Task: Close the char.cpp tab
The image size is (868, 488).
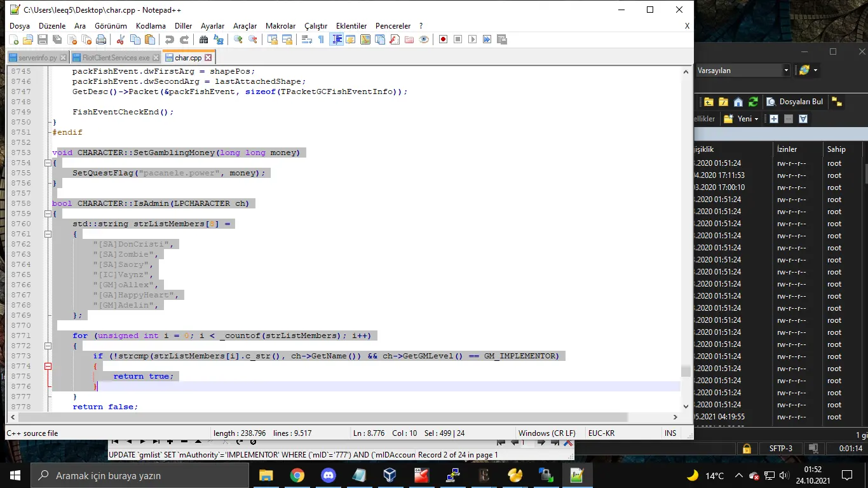Action: pos(209,58)
